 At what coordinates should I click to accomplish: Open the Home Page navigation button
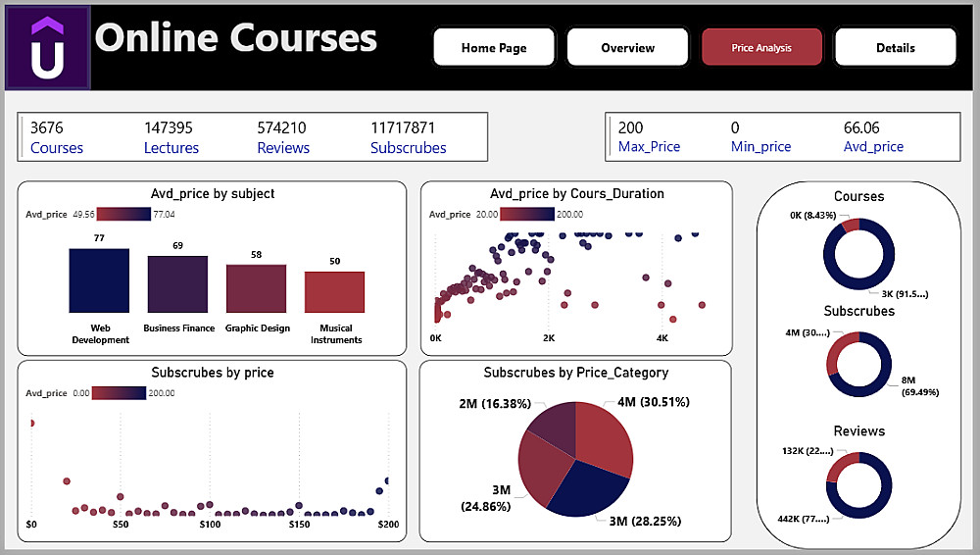click(x=494, y=47)
